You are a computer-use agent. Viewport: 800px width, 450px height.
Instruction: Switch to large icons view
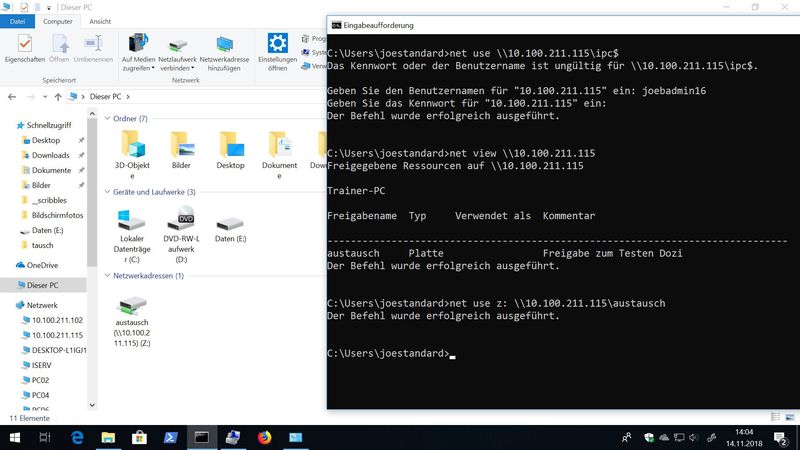pyautogui.click(x=790, y=417)
